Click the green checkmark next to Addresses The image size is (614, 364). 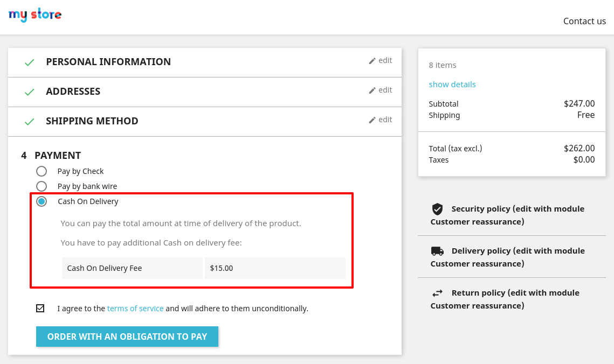(x=29, y=92)
